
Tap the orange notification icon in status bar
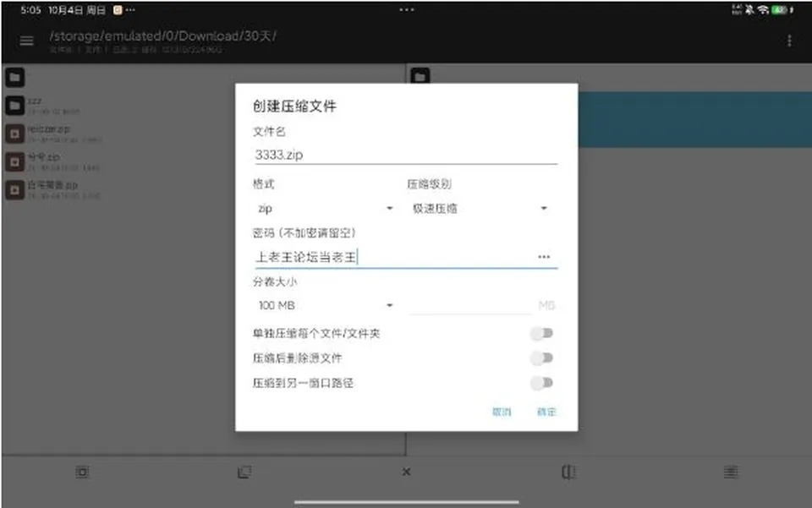pos(118,10)
